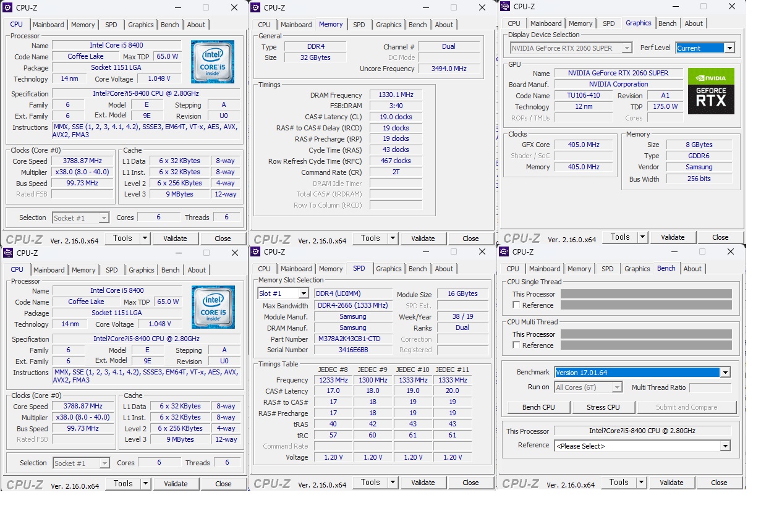The image size is (761, 532).
Task: Enable Reference checkbox under CPU Multi Thread
Action: click(516, 345)
